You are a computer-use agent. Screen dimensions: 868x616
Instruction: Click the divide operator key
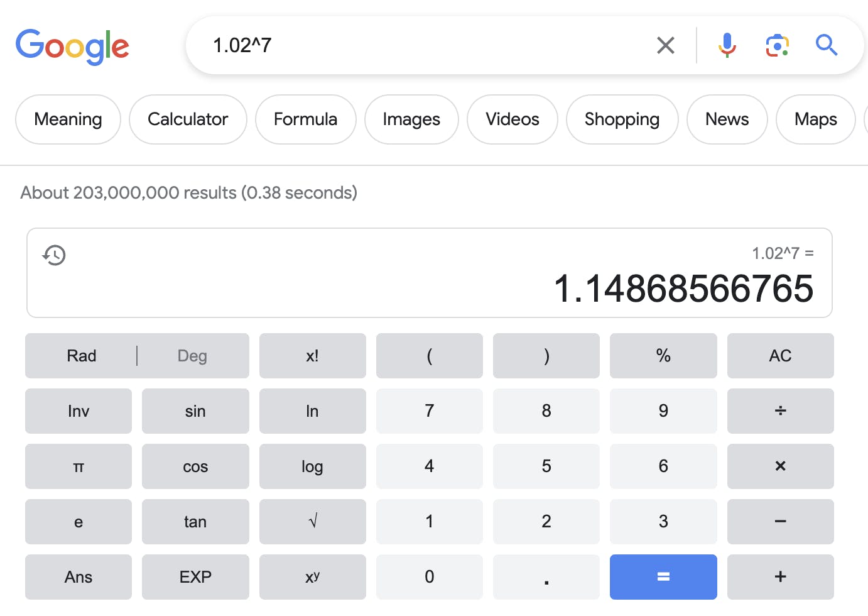[x=781, y=411]
